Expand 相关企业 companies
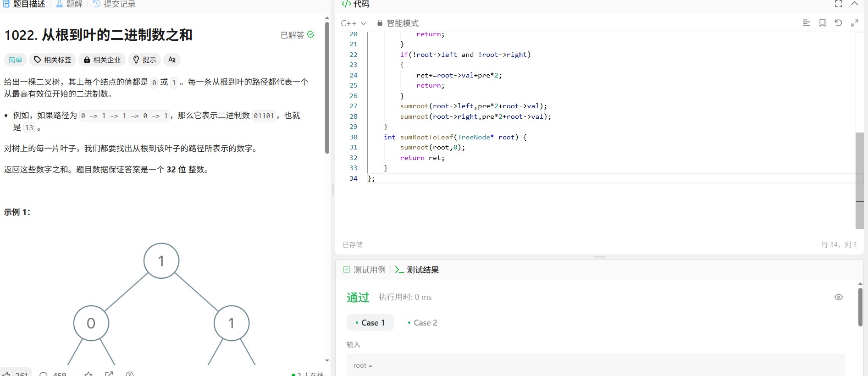The width and height of the screenshot is (868, 376). (102, 60)
